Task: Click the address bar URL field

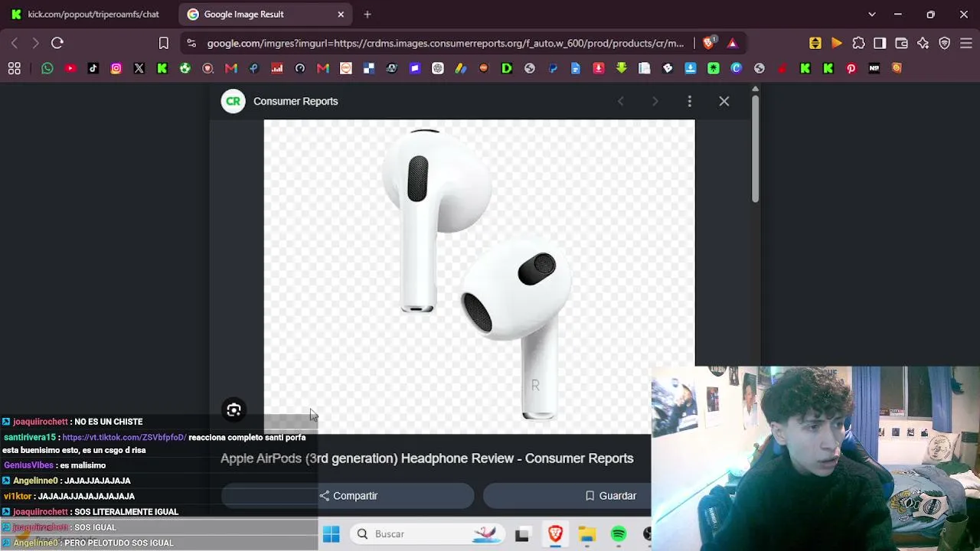Action: (x=446, y=43)
